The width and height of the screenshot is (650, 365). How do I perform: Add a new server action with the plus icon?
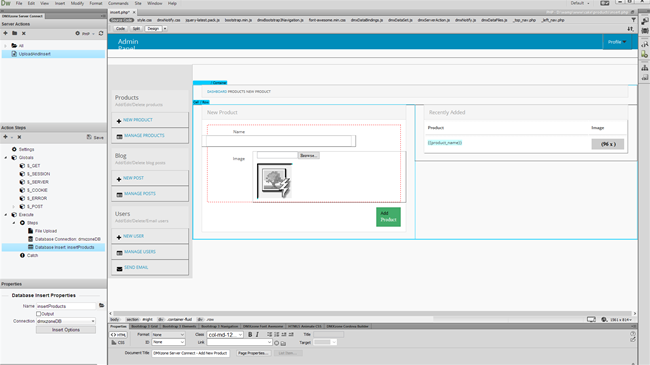5,33
